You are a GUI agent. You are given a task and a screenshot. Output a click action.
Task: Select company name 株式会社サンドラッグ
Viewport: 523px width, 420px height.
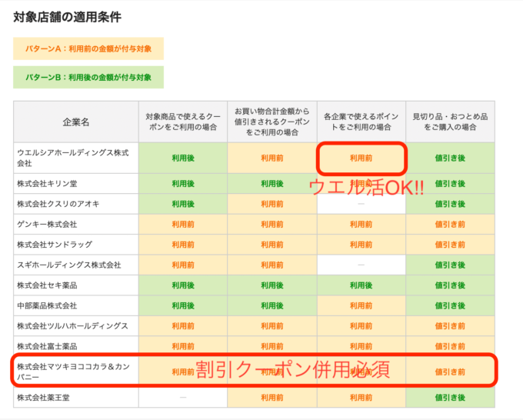coord(55,245)
